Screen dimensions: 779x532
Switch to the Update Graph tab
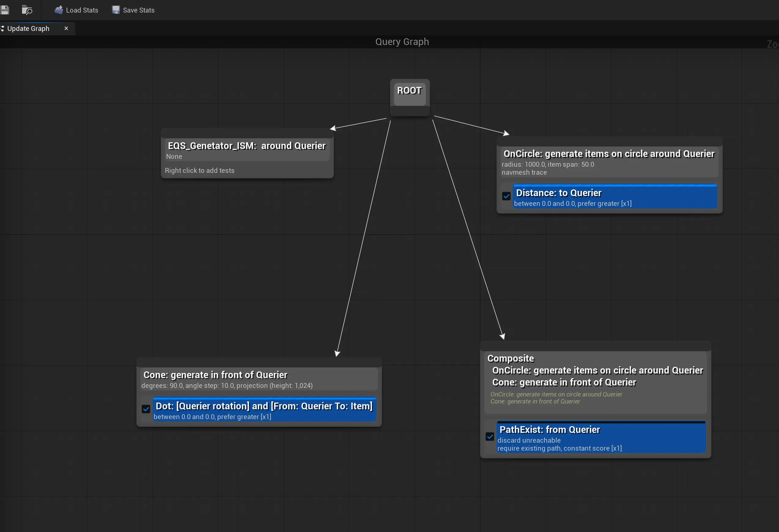pos(28,28)
